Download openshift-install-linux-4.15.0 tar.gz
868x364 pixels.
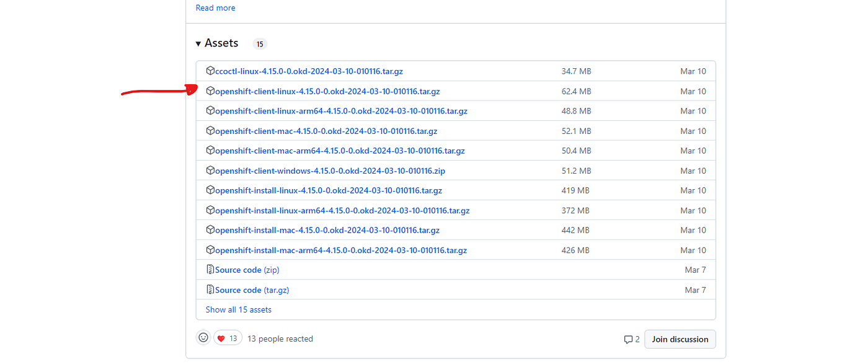tap(329, 190)
